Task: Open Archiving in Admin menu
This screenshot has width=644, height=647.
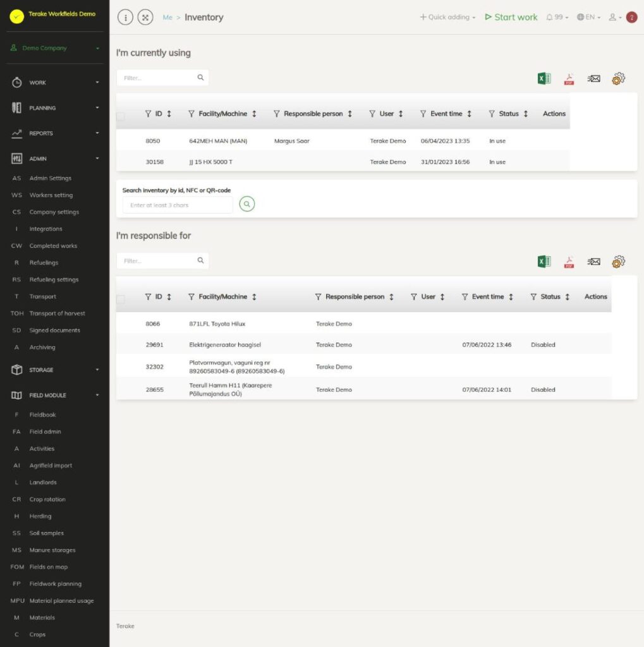Action: 42,348
